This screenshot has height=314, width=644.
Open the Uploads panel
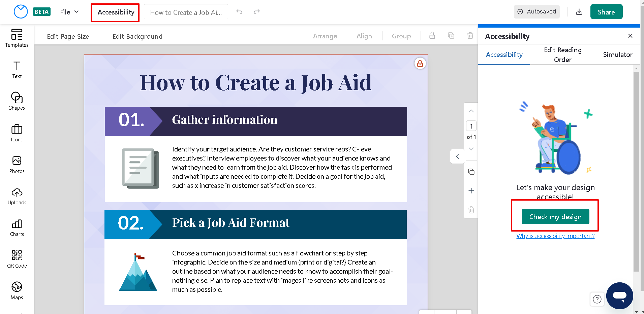point(17,195)
